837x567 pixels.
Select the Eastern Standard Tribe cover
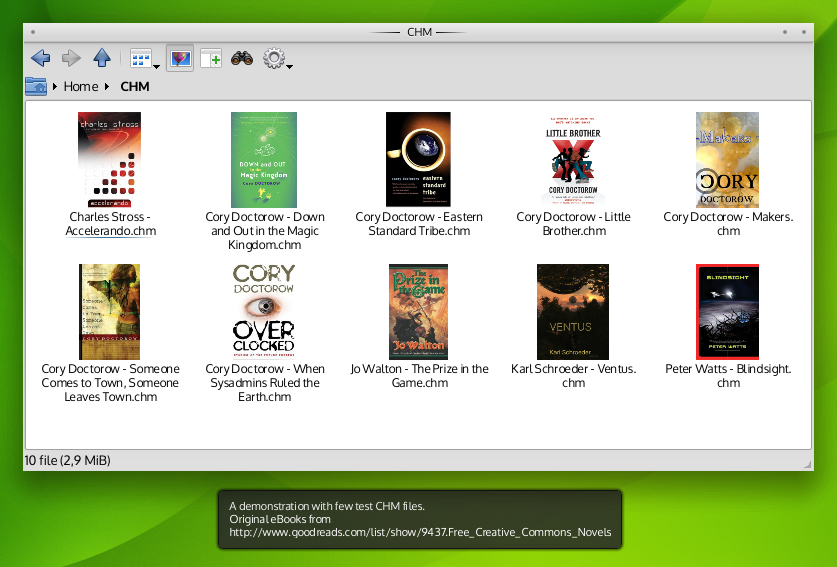pyautogui.click(x=418, y=159)
